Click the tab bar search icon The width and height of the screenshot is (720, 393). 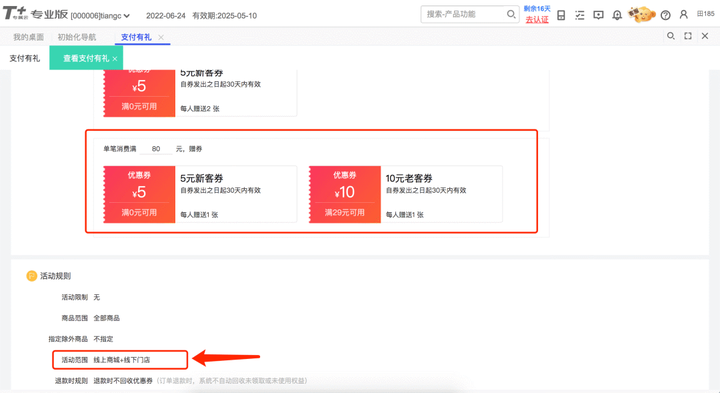coord(671,36)
